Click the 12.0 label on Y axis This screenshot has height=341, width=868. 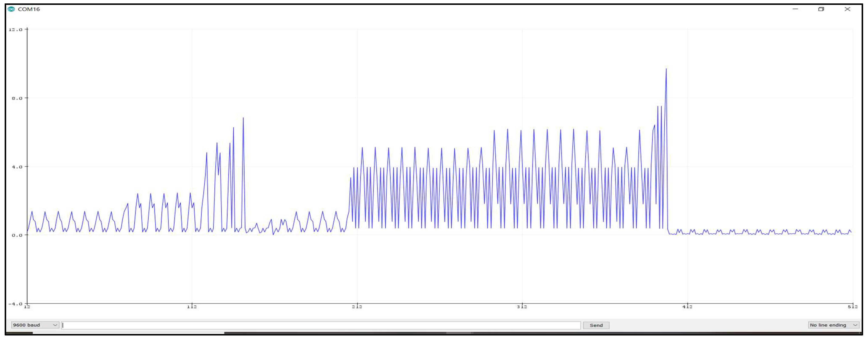click(x=15, y=30)
